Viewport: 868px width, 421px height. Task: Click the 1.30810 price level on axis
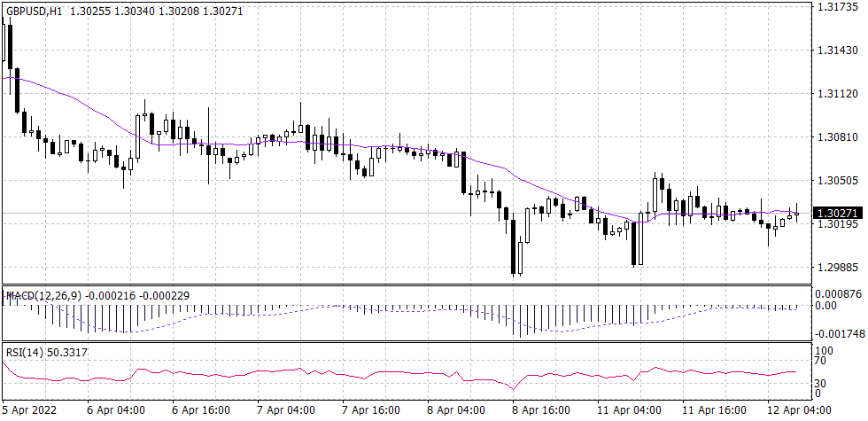(838, 137)
